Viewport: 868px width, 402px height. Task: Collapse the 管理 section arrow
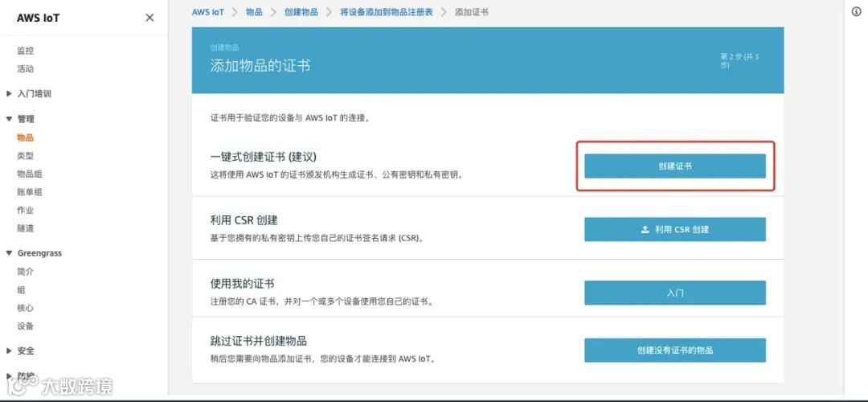pyautogui.click(x=9, y=118)
